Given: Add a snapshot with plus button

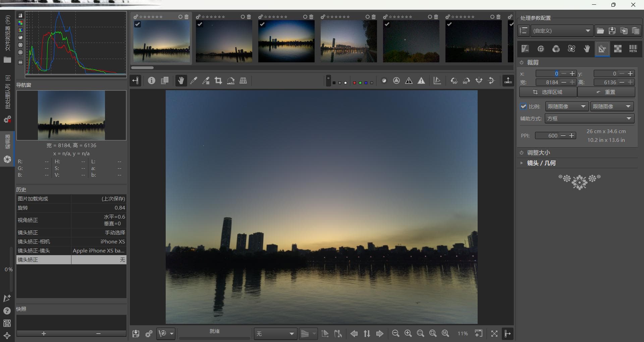Looking at the screenshot, I should tap(44, 334).
